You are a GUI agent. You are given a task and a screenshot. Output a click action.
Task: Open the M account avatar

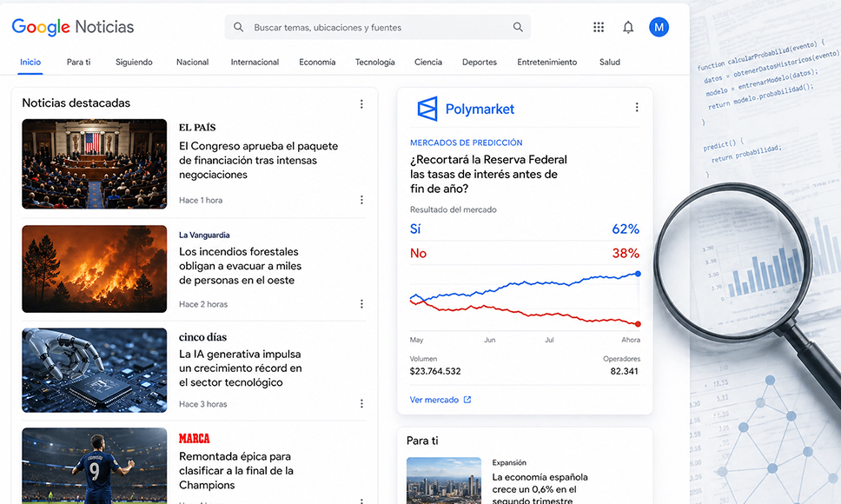[x=659, y=27]
